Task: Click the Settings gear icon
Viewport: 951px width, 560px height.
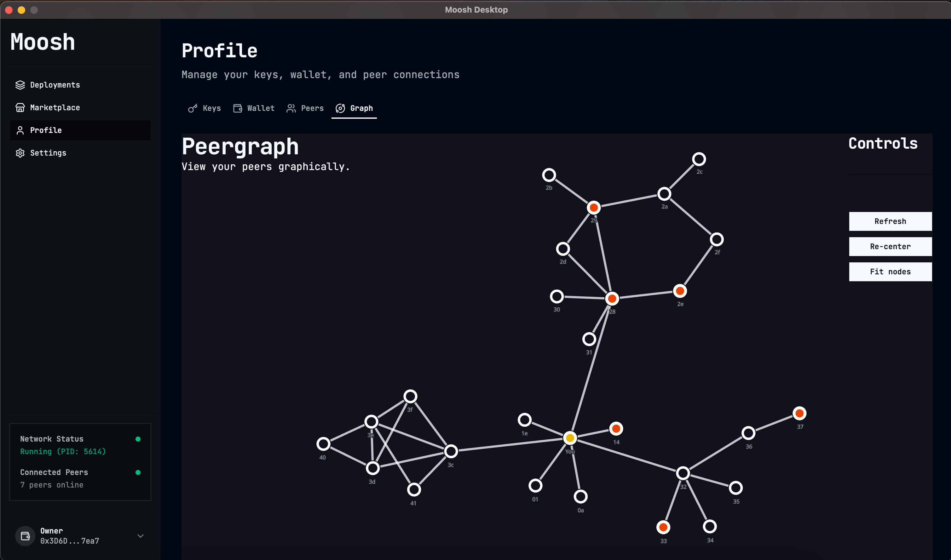Action: tap(20, 153)
